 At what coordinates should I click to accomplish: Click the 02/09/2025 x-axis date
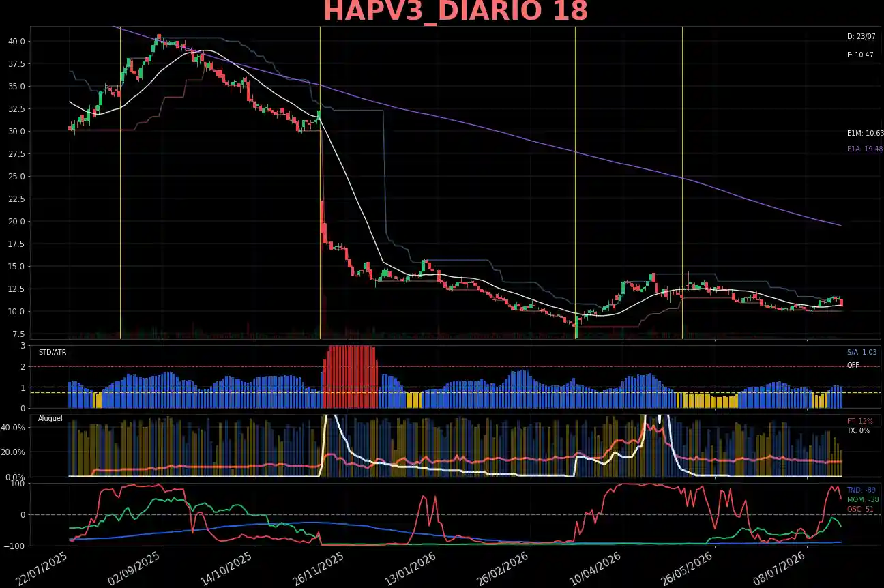(x=136, y=568)
